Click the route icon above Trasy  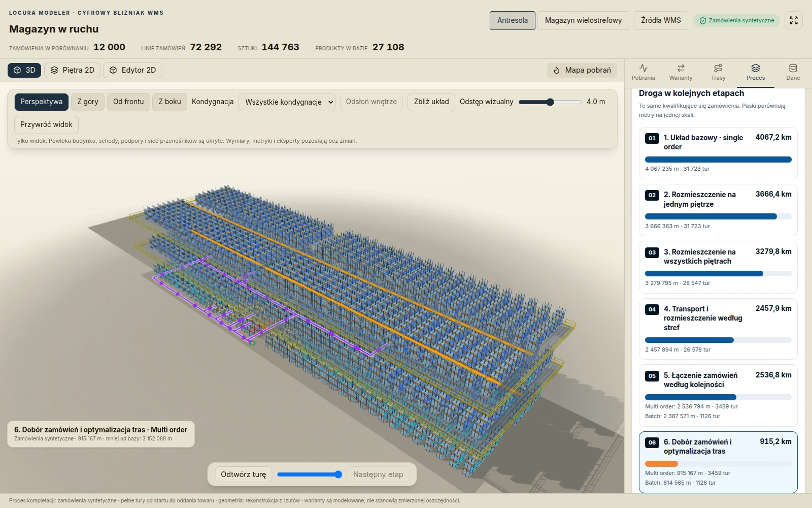tap(718, 68)
